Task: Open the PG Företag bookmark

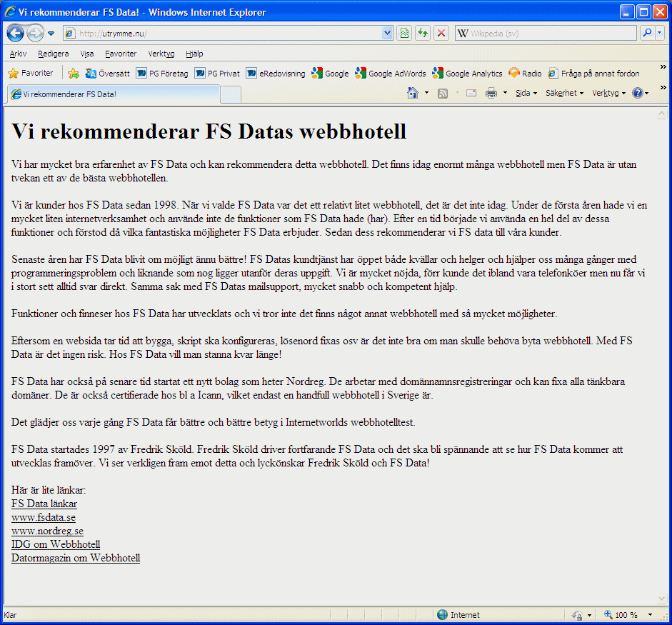Action: click(x=162, y=74)
